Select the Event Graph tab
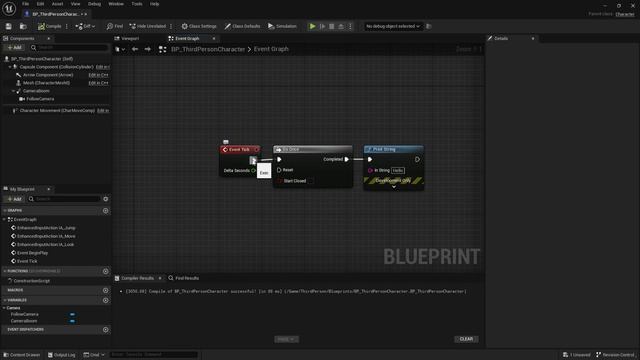 [x=187, y=38]
